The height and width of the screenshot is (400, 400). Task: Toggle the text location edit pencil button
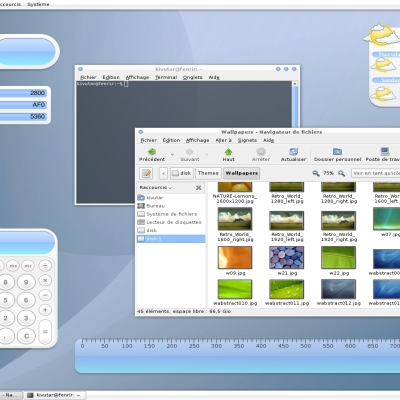point(146,173)
